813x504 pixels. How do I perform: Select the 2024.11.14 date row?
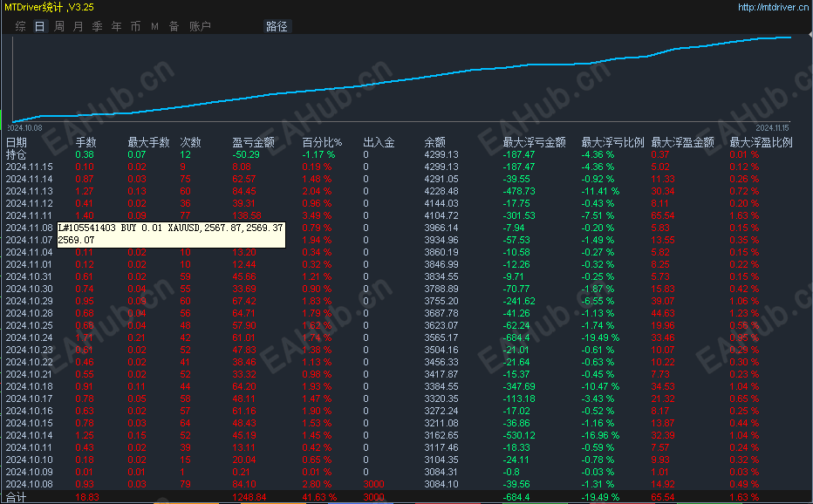click(29, 179)
